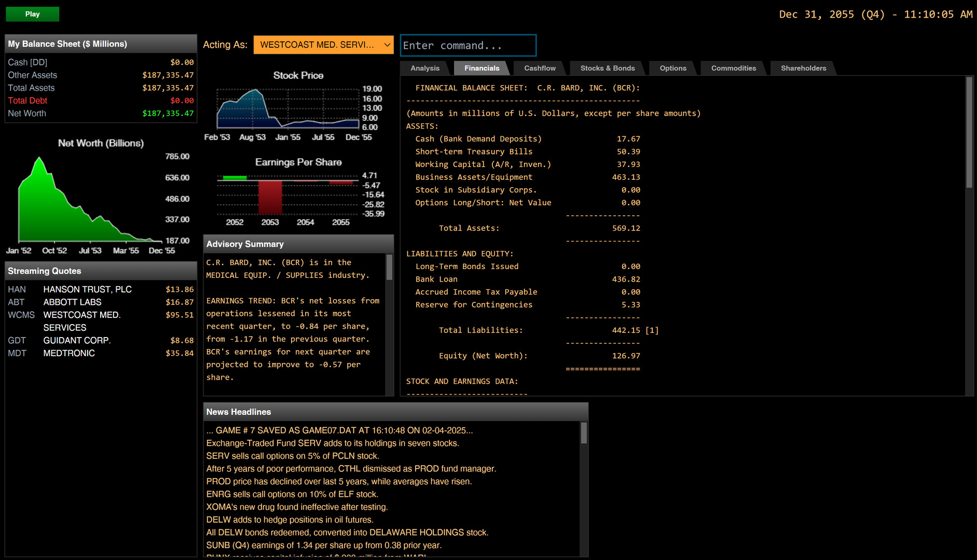Click the Advisory Summary scrollbar thumb
This screenshot has width=977, height=560.
[x=389, y=268]
